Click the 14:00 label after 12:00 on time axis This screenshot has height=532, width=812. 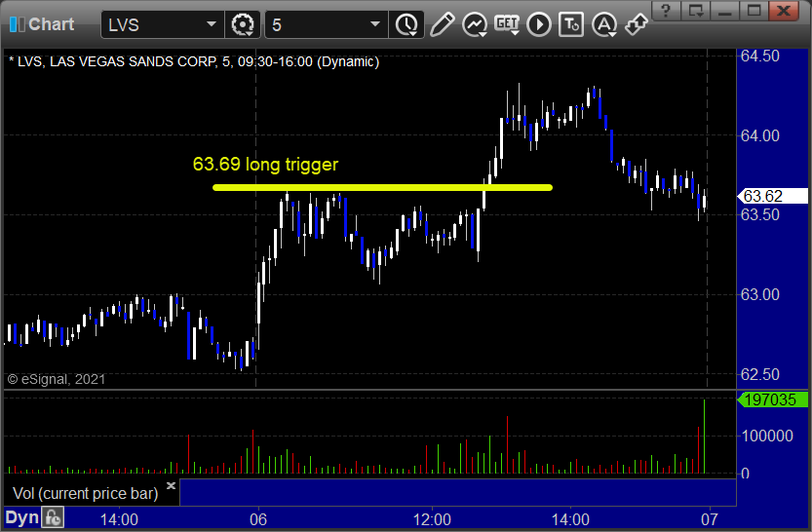[x=570, y=519]
